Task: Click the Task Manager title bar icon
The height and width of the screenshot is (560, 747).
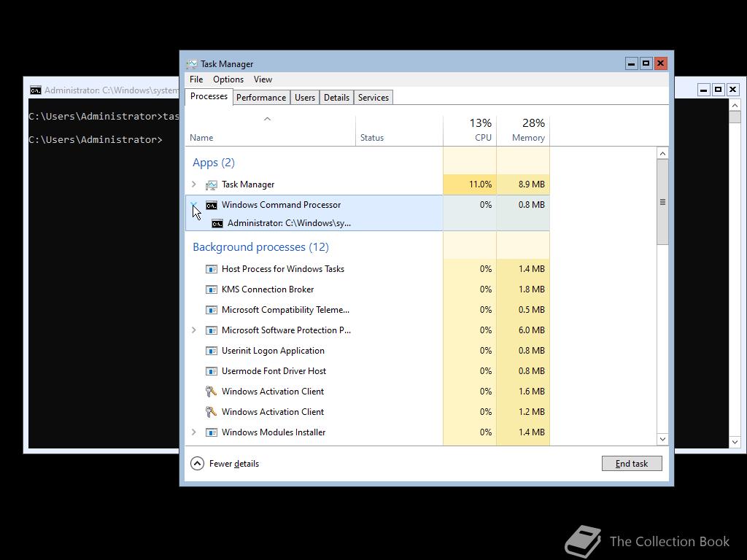Action: pos(192,64)
